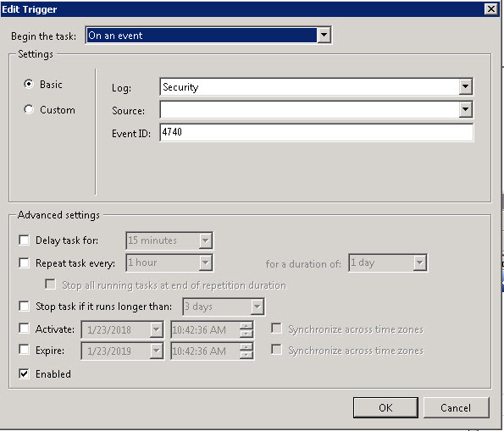The image size is (504, 431).
Task: Click the Cancel button
Action: tap(456, 407)
